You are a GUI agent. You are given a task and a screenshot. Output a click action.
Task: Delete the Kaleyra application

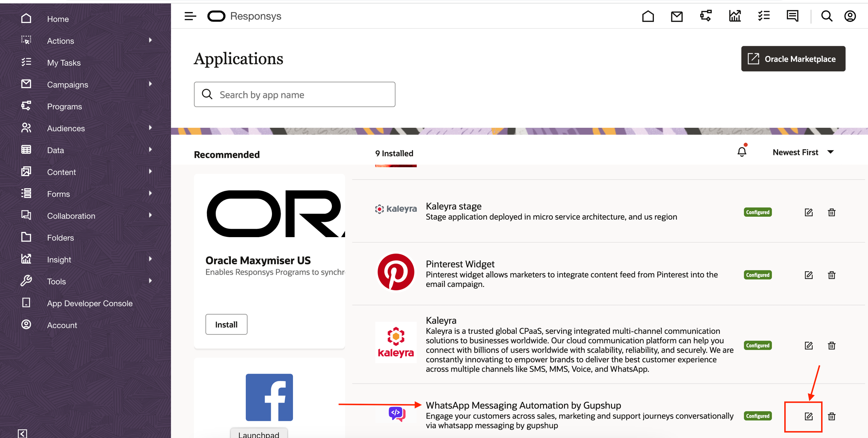(x=831, y=345)
